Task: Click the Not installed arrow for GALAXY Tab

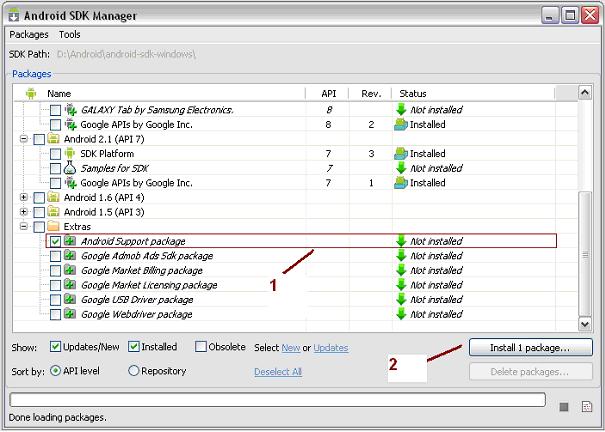Action: [x=401, y=110]
